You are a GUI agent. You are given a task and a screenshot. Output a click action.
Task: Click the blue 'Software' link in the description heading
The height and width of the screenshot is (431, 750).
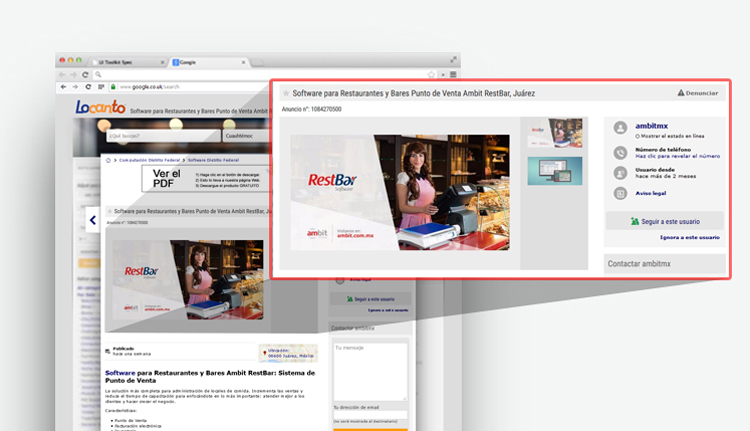click(x=120, y=373)
